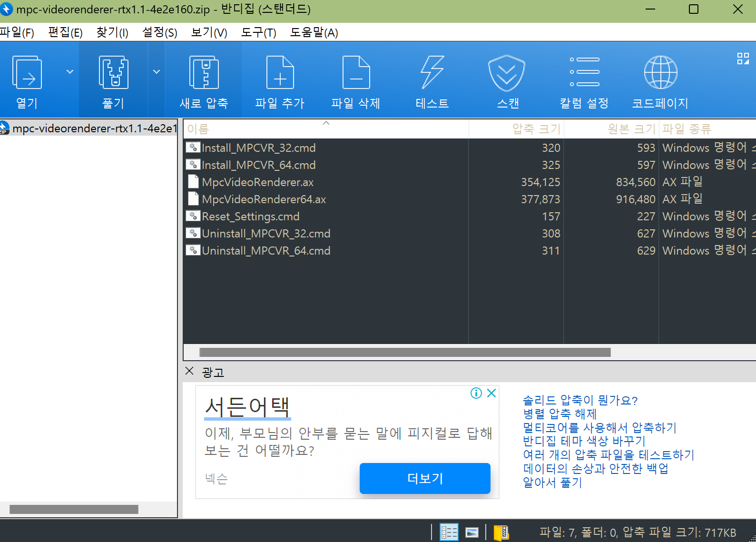Select the file Install_MPCVR_32.cmd
The height and width of the screenshot is (542, 756).
click(x=258, y=148)
